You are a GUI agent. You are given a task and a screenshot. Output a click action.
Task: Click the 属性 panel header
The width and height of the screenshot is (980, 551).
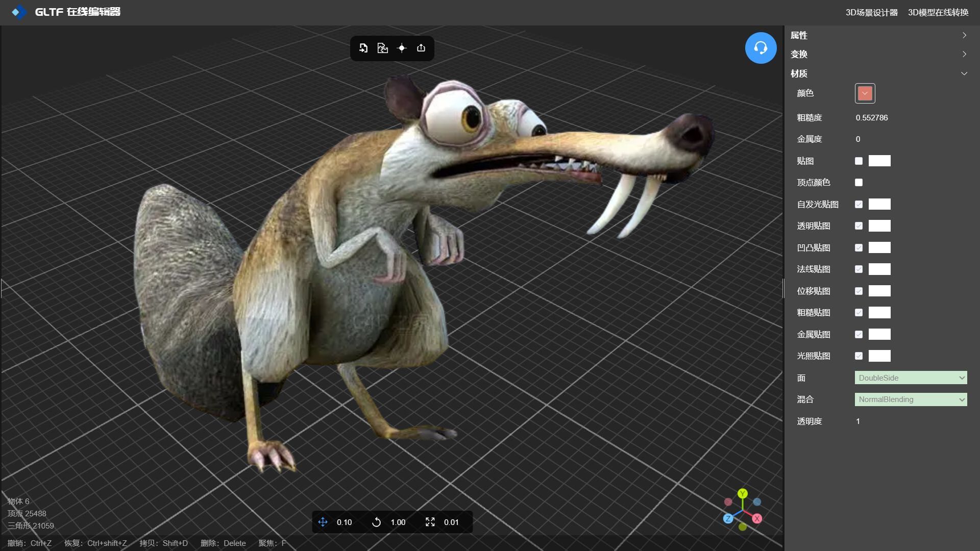[879, 35]
